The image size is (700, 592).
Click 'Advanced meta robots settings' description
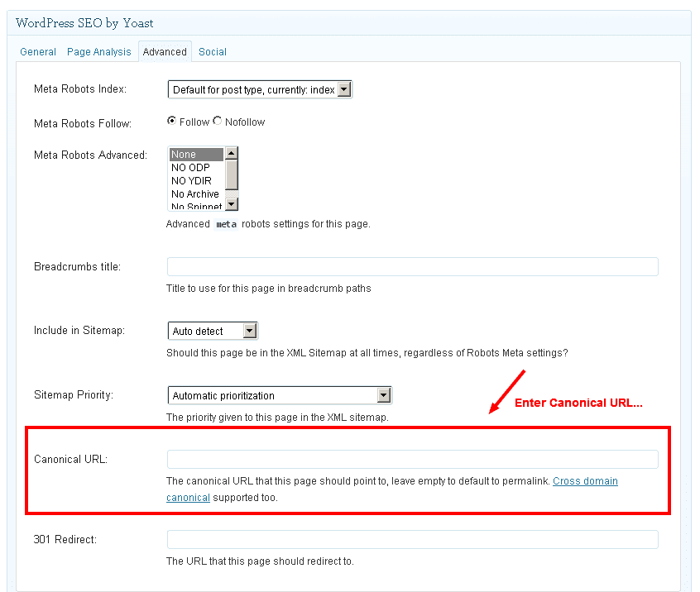[x=268, y=224]
